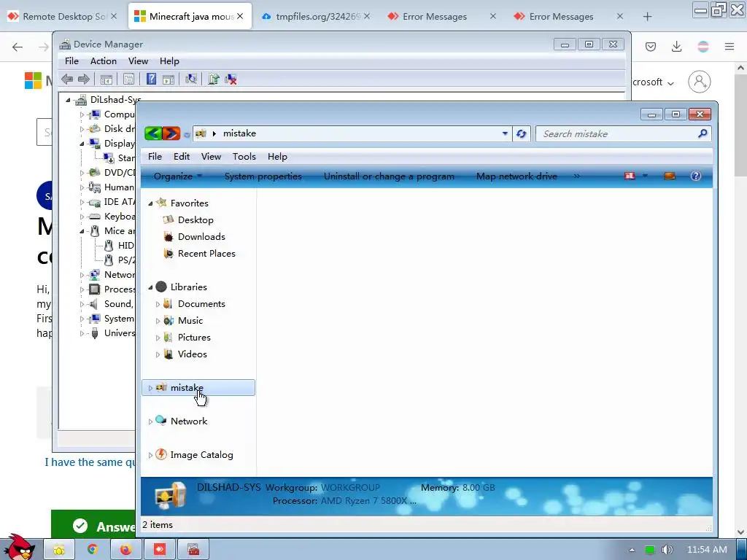Open Device Manager View menu
Image resolution: width=747 pixels, height=560 pixels.
pyautogui.click(x=138, y=61)
